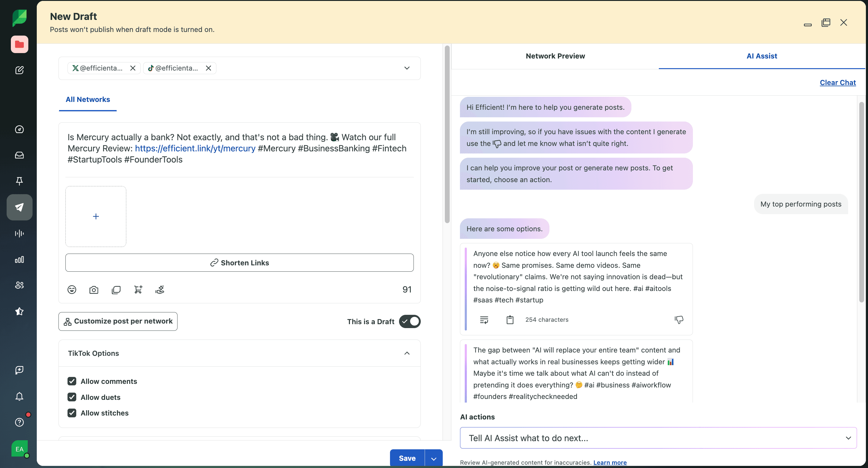Open the Save button dropdown arrow
This screenshot has width=868, height=468.
434,458
